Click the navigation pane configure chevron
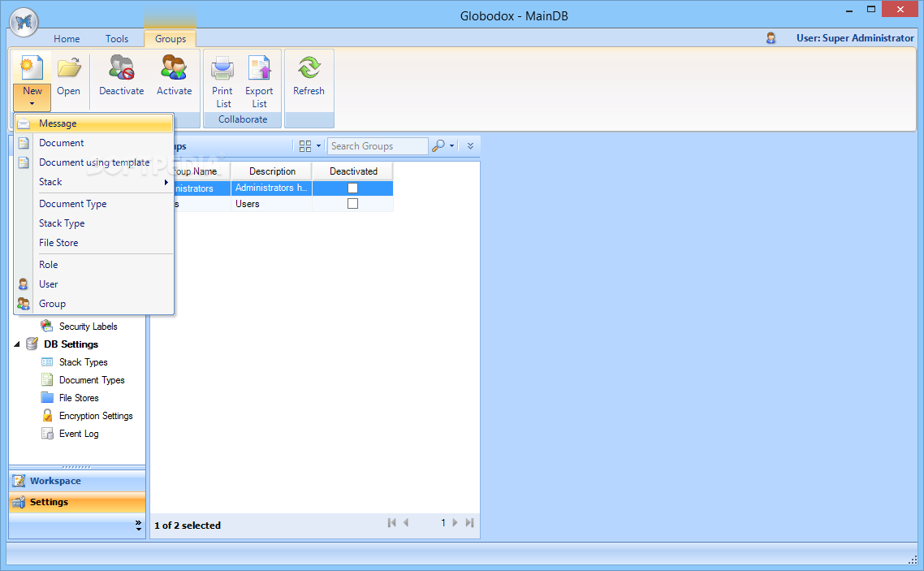Image resolution: width=924 pixels, height=571 pixels. click(x=139, y=525)
